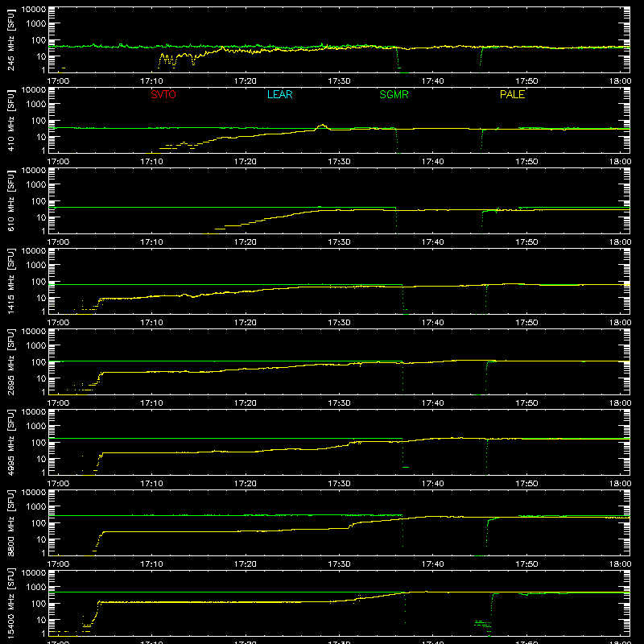The height and width of the screenshot is (644, 644).
Task: Select the 245 MHz [SFU] axis title
Action: tap(11, 41)
